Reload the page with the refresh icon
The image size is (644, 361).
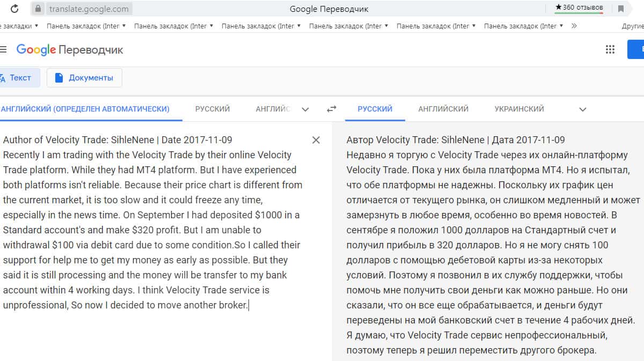[15, 9]
